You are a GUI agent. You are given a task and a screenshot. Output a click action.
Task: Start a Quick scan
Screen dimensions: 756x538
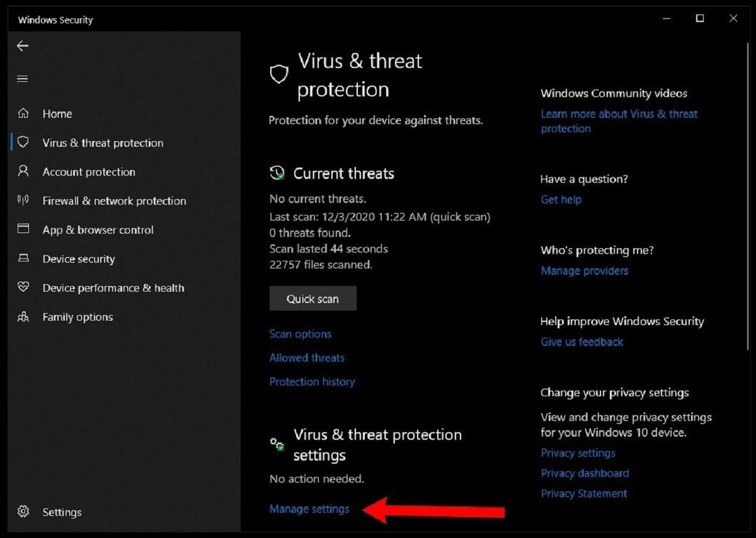(312, 299)
